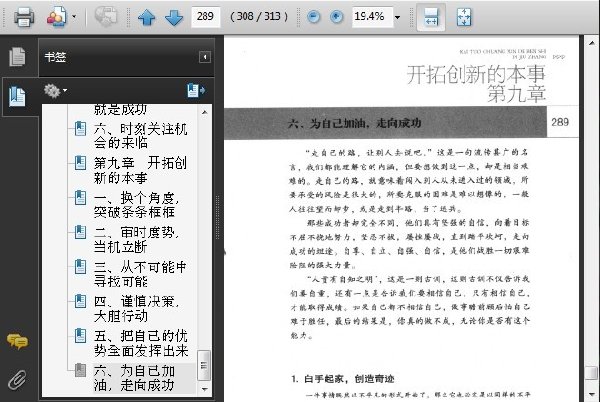This screenshot has height=402, width=600.
Task: Select the bookmarks panel icon in sidebar
Action: point(18,97)
